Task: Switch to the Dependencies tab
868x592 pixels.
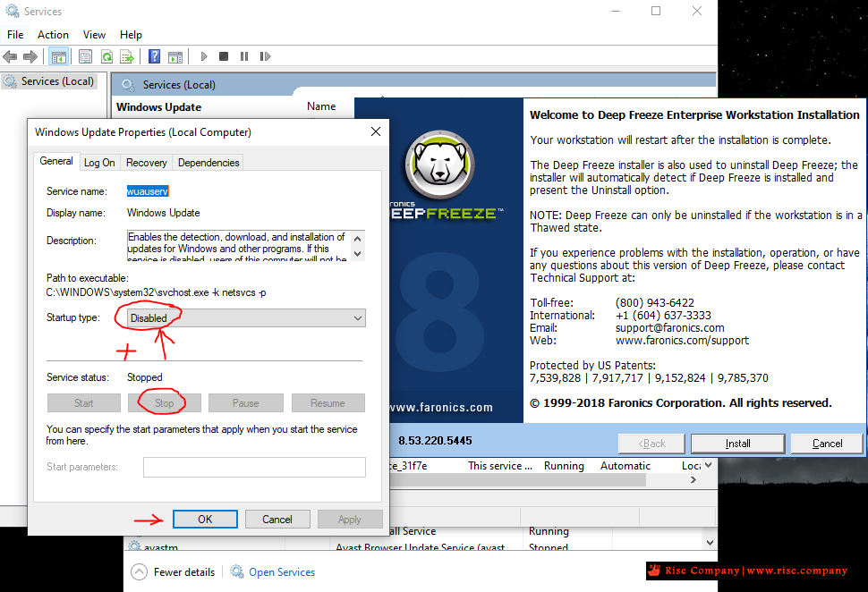Action: pyautogui.click(x=208, y=163)
